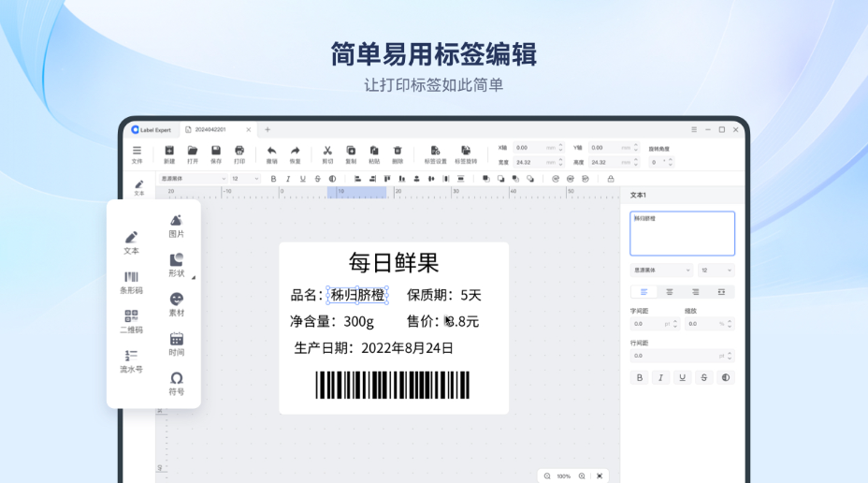Click the 标签旋转 label rotate icon
This screenshot has width=868, height=483.
coord(466,154)
